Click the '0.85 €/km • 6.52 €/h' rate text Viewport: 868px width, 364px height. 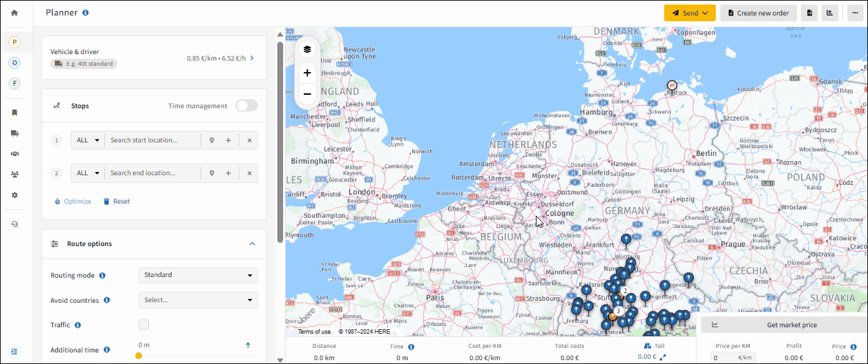coord(216,58)
